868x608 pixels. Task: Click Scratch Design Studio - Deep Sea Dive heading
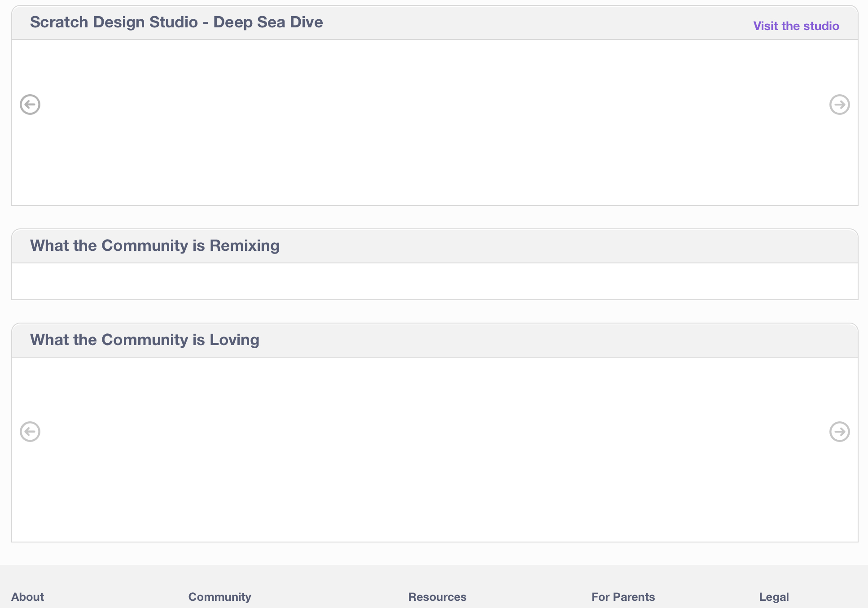(176, 22)
